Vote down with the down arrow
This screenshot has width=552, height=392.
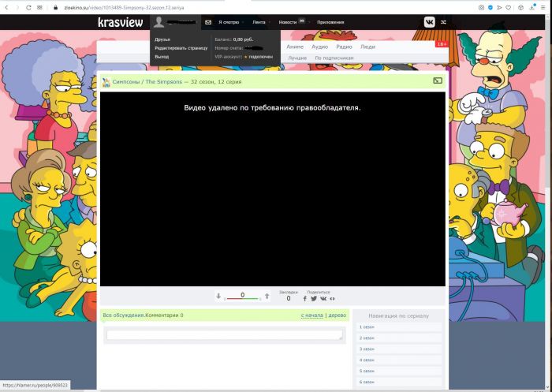click(x=218, y=297)
